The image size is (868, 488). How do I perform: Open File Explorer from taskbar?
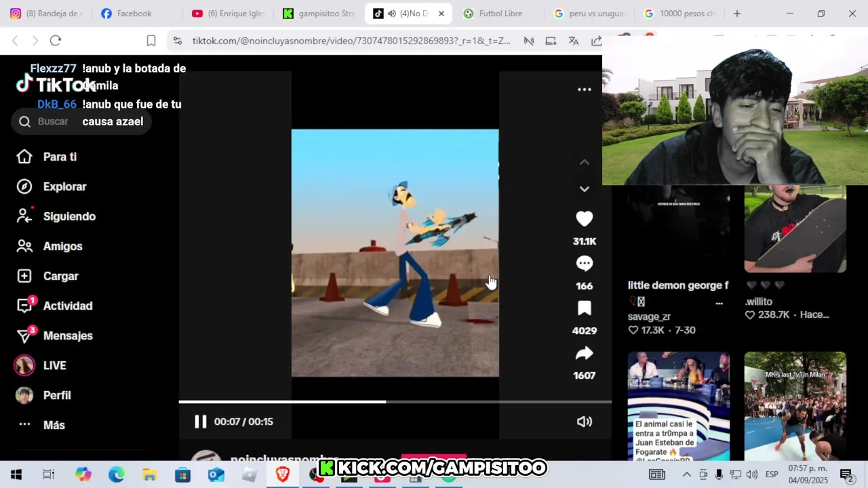coord(149,474)
